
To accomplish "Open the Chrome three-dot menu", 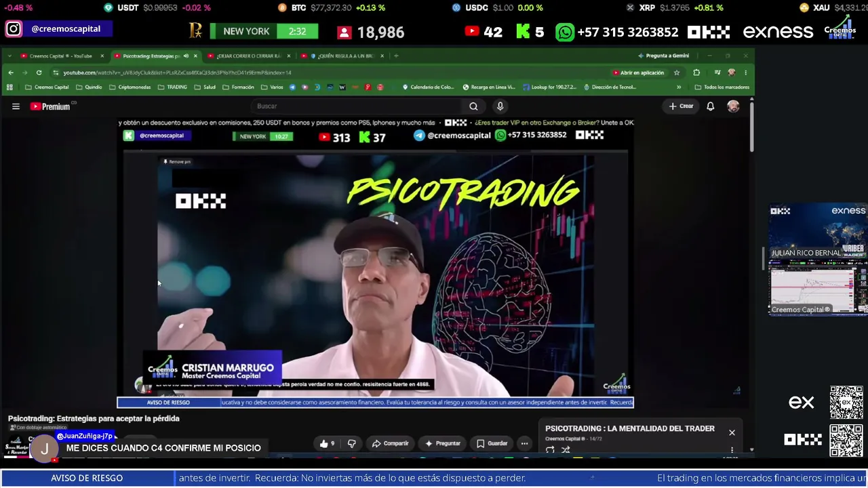I will tap(745, 73).
